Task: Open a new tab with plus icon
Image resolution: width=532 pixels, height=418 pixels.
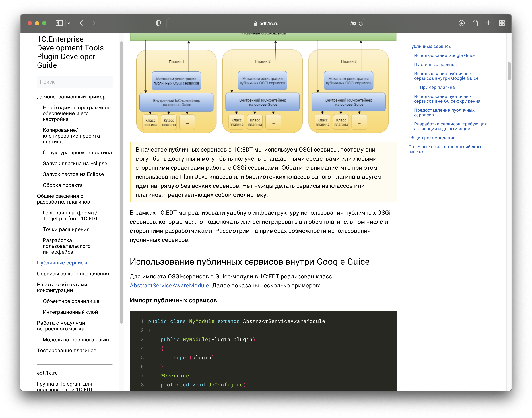Action: coord(488,23)
